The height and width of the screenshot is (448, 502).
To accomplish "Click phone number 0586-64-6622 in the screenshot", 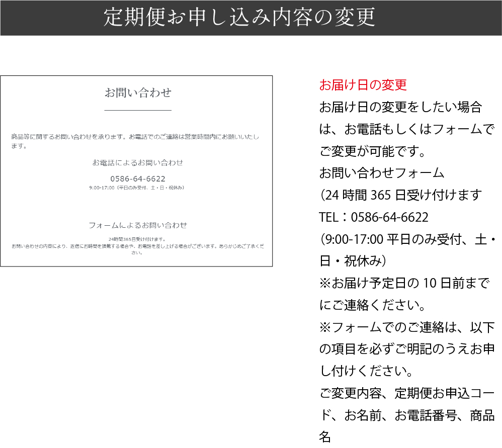I will tap(138, 178).
